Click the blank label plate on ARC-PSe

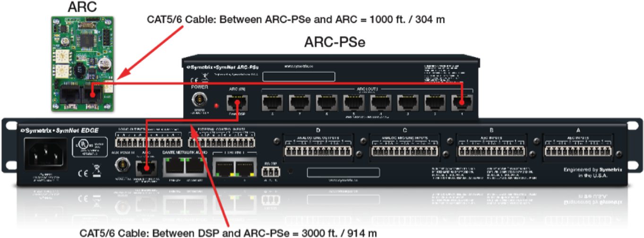pyautogui.click(x=299, y=76)
